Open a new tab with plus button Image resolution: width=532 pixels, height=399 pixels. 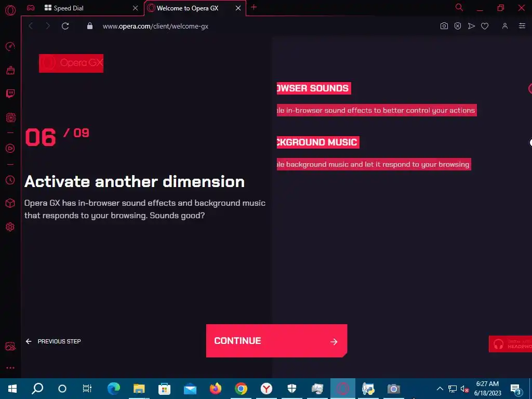[x=254, y=7]
